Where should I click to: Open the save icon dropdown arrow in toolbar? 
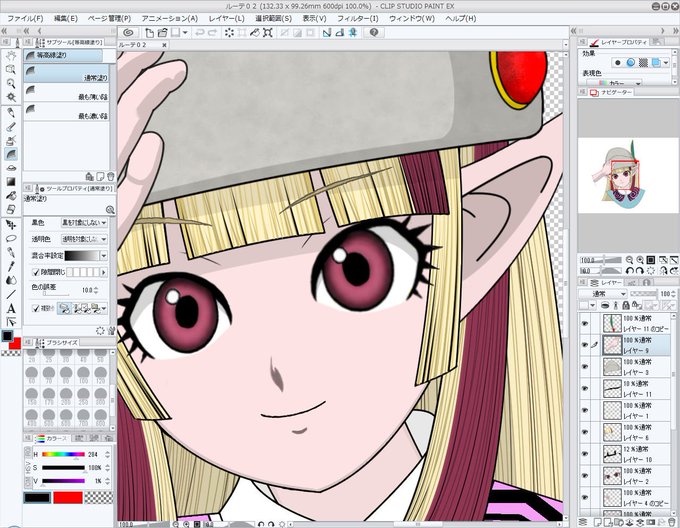pos(185,33)
